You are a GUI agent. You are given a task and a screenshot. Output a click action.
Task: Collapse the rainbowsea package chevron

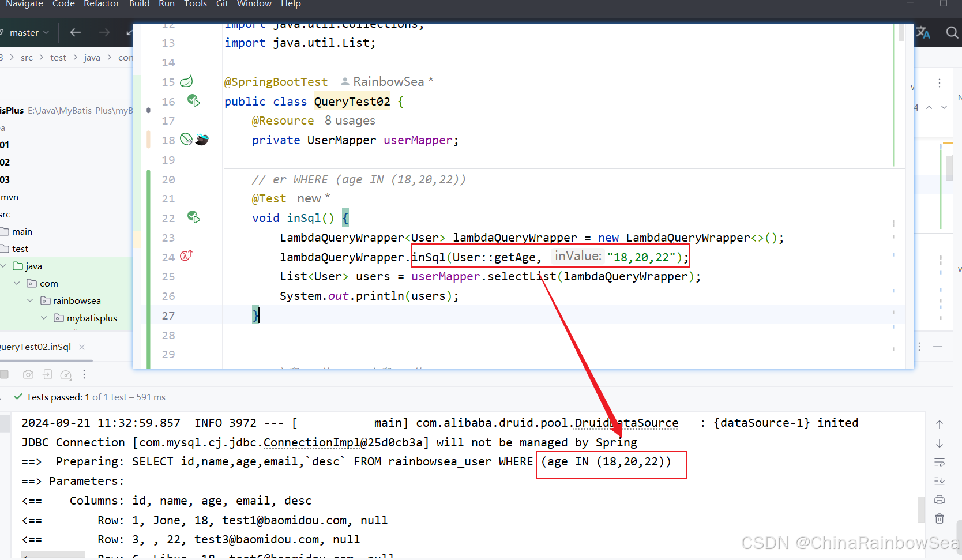[x=30, y=300]
